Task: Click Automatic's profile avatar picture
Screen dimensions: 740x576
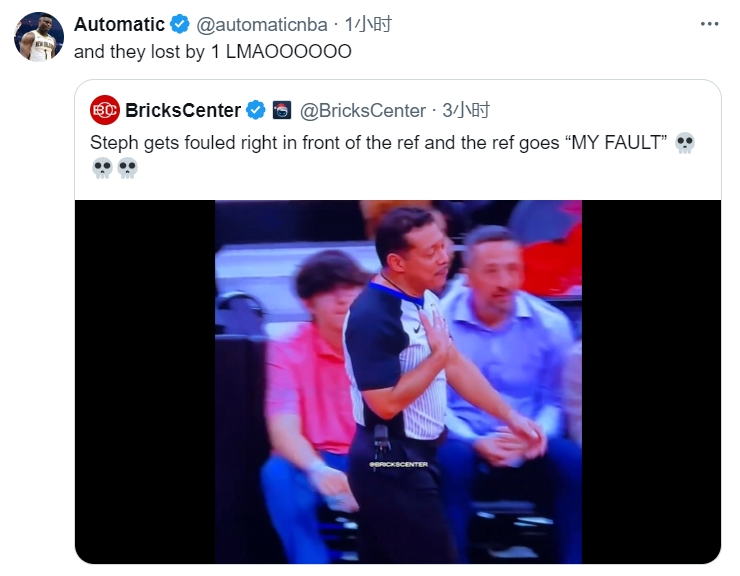Action: coord(39,37)
